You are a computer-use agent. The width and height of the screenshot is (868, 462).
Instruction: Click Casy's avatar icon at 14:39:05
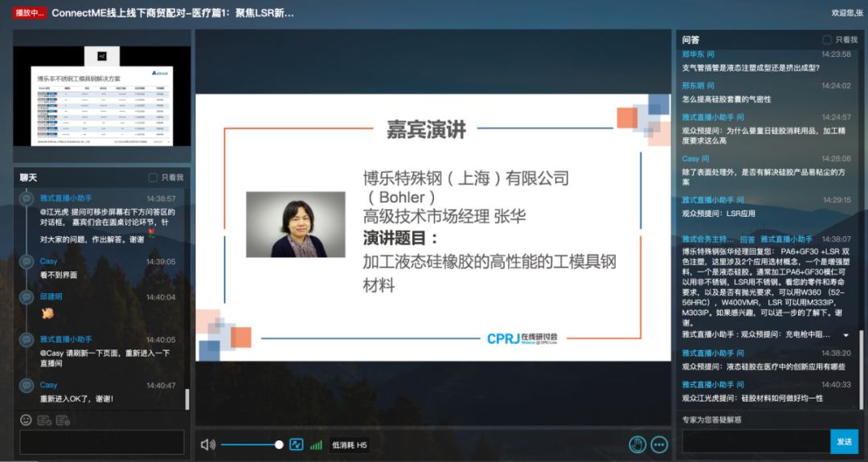(26, 262)
